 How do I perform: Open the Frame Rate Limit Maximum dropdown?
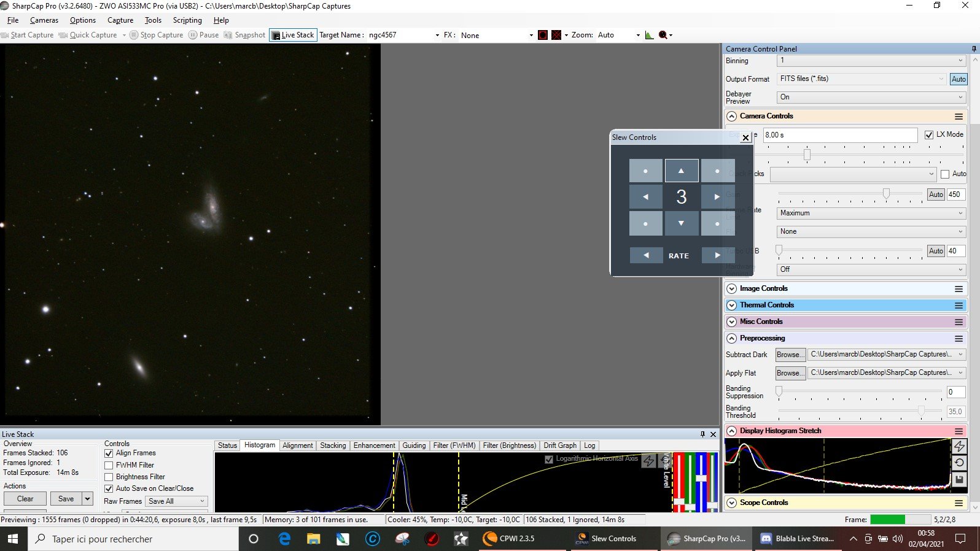[871, 213]
